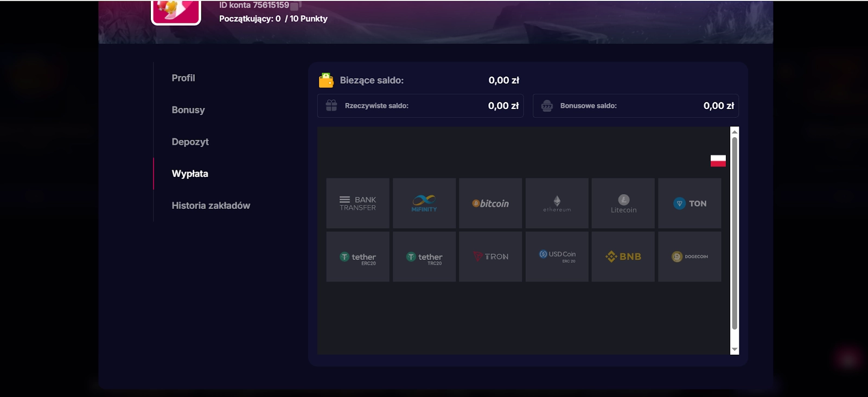The width and height of the screenshot is (868, 397).
Task: Select Tether TRC20 option
Action: (424, 257)
